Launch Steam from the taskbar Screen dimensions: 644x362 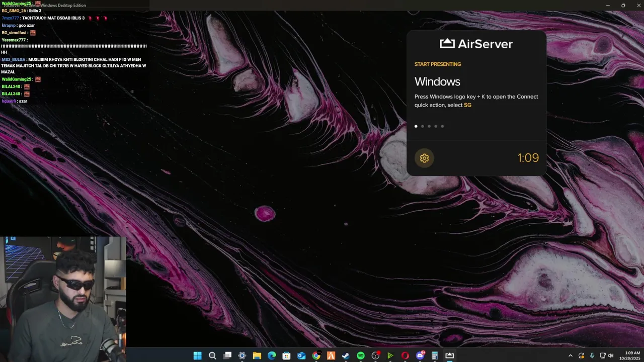tap(346, 355)
